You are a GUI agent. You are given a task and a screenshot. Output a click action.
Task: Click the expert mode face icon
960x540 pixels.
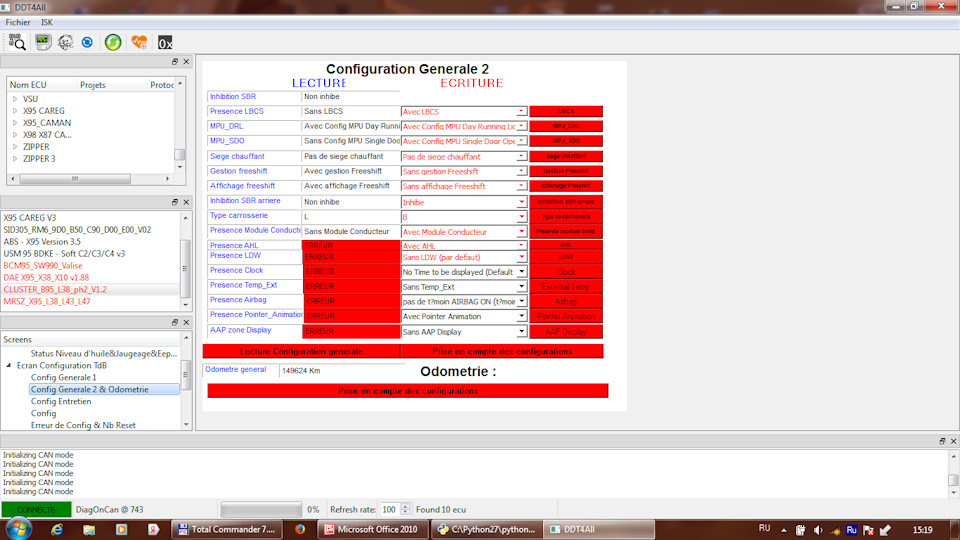coord(66,42)
